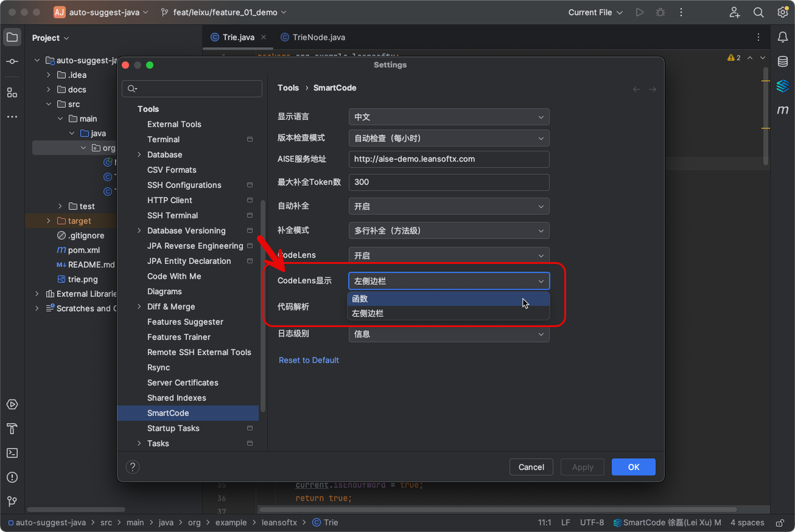The height and width of the screenshot is (532, 795).
Task: Select pom.xml in project tree
Action: tap(78, 250)
